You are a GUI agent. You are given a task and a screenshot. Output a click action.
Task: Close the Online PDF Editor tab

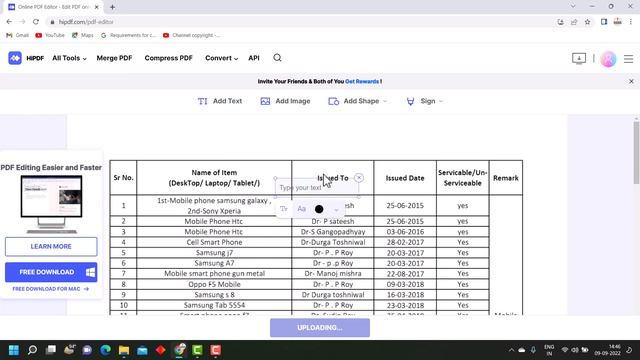(97, 7)
